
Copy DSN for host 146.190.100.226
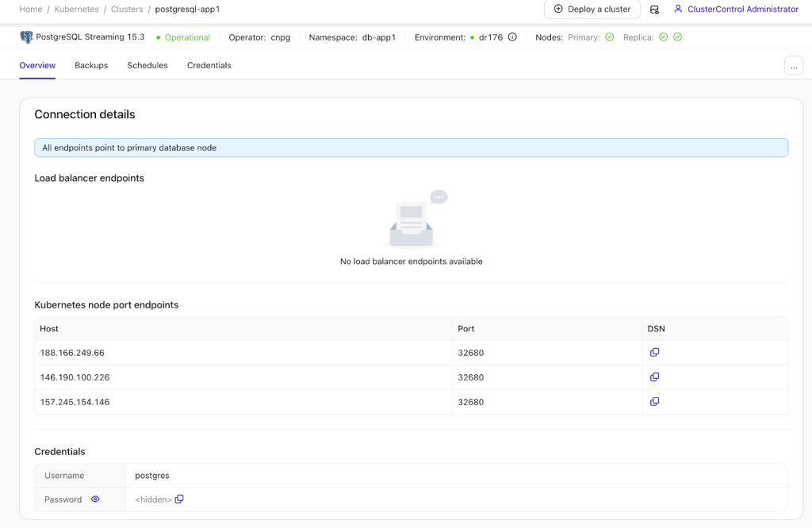click(654, 377)
